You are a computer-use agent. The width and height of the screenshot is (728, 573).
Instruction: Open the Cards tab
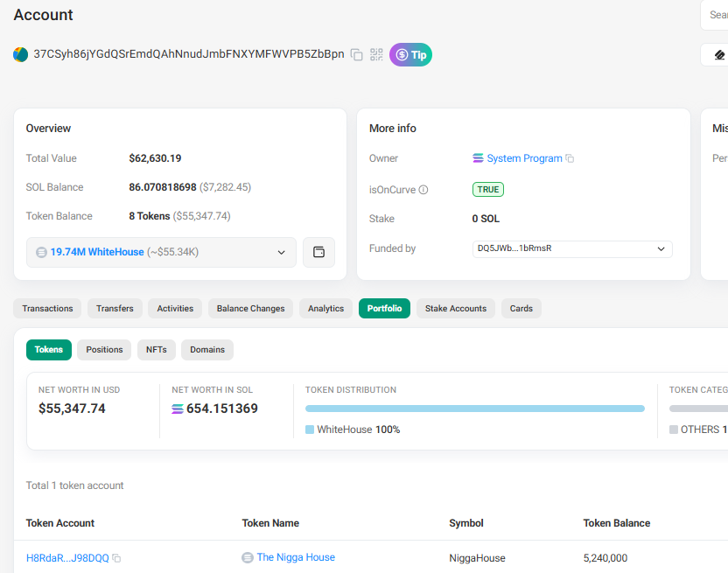[521, 308]
